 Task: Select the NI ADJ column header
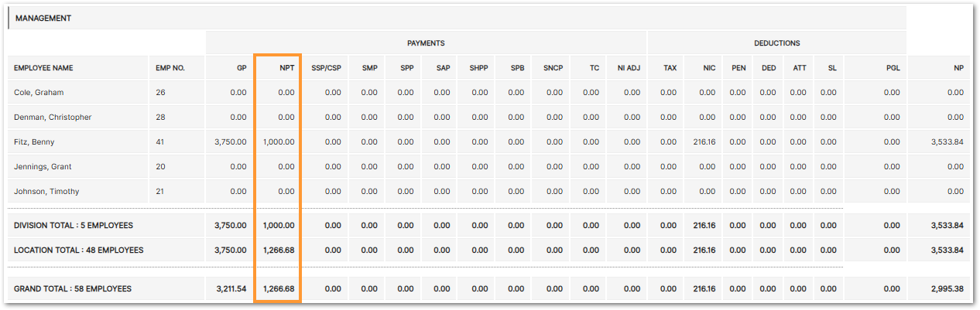(627, 68)
